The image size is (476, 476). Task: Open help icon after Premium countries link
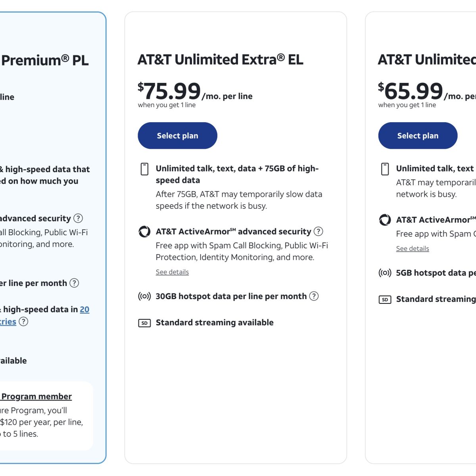coord(24,321)
